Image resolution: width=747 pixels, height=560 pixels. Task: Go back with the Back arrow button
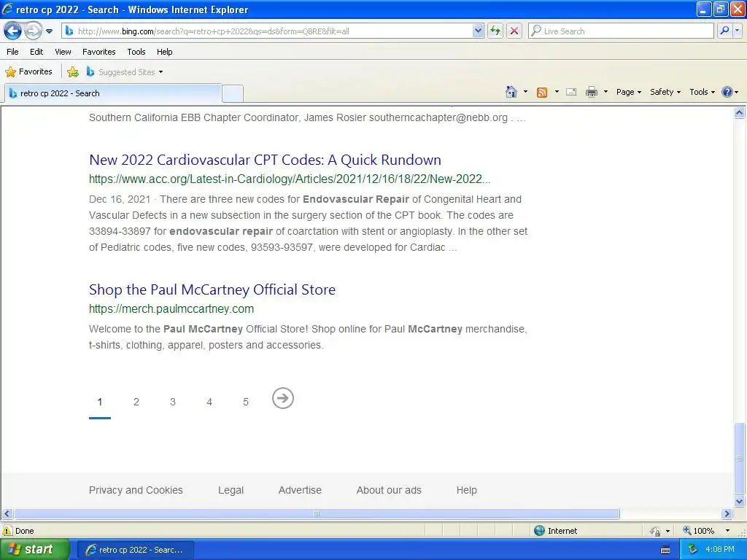(13, 31)
